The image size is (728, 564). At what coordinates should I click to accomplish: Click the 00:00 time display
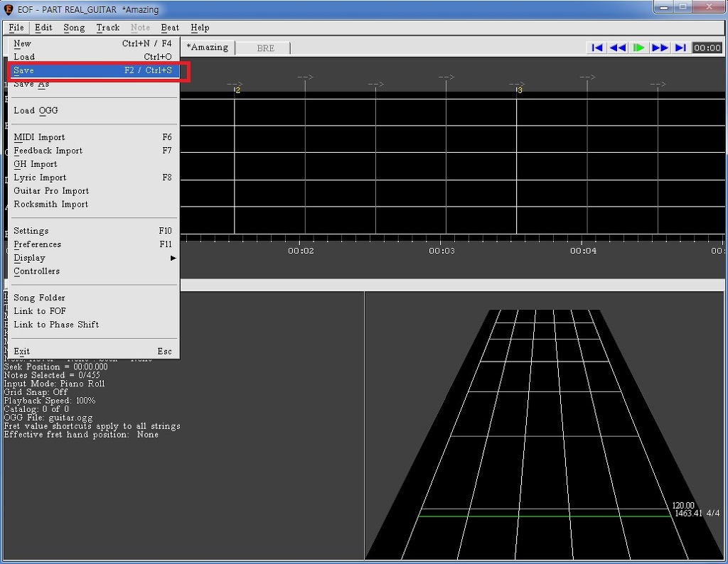coord(707,48)
